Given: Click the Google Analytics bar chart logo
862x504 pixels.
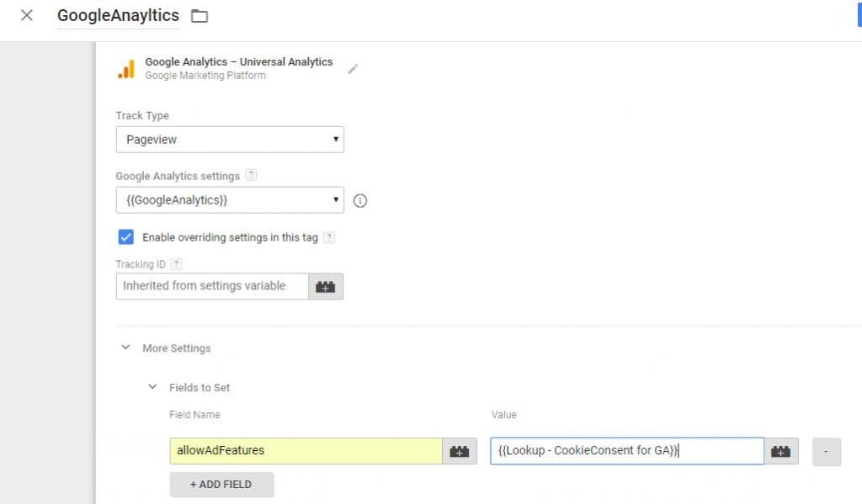Looking at the screenshot, I should (126, 69).
